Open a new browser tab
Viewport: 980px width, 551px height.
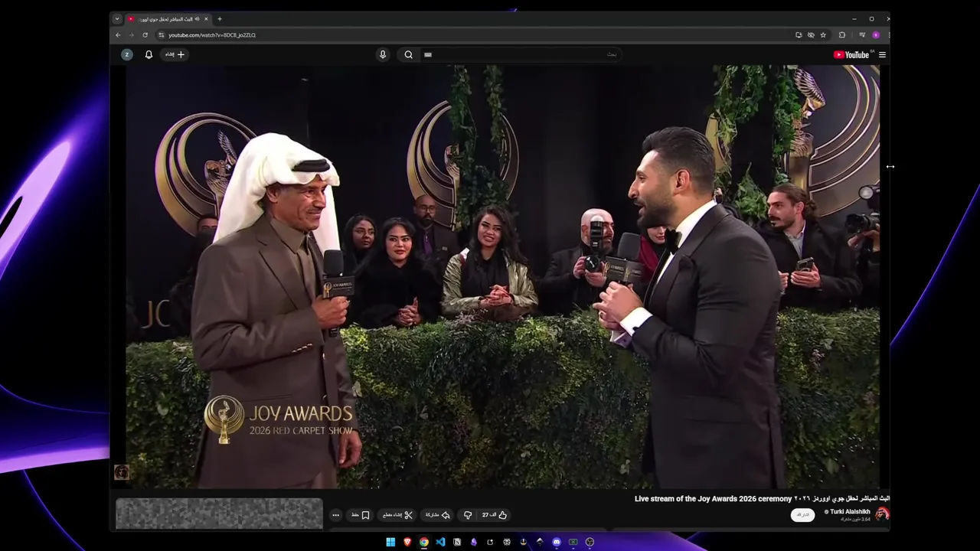220,18
